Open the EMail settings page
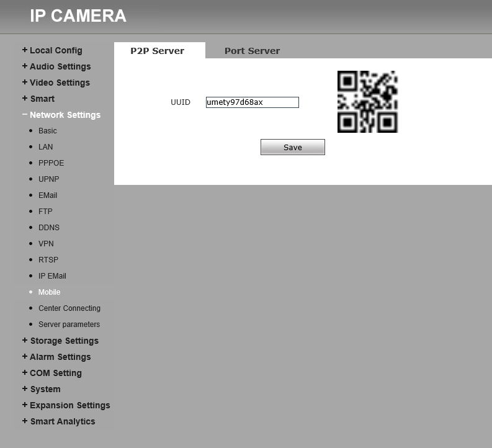The width and height of the screenshot is (492, 448). point(48,195)
